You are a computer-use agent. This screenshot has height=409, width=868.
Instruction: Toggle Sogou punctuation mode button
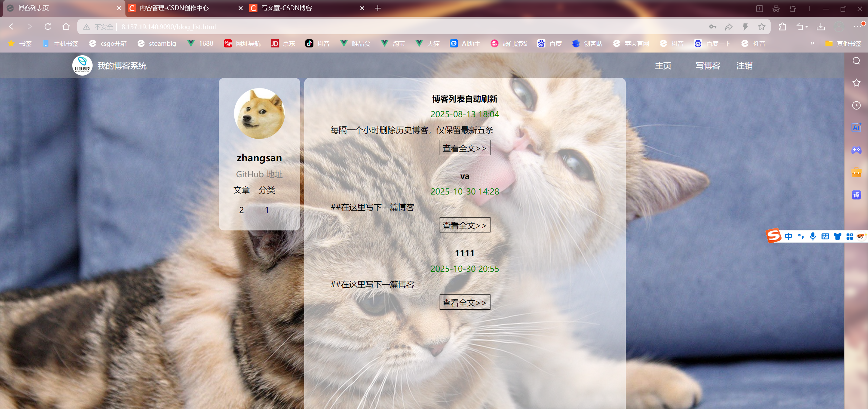pyautogui.click(x=801, y=236)
